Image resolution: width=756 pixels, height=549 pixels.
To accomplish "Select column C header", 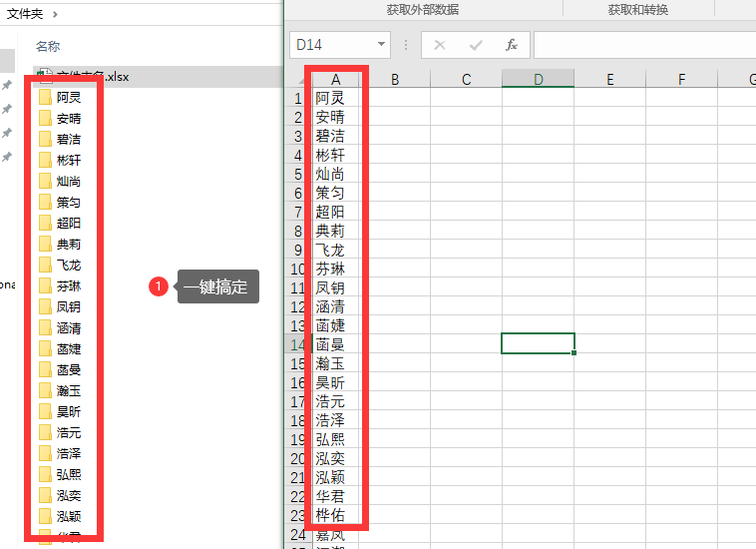I will point(466,79).
